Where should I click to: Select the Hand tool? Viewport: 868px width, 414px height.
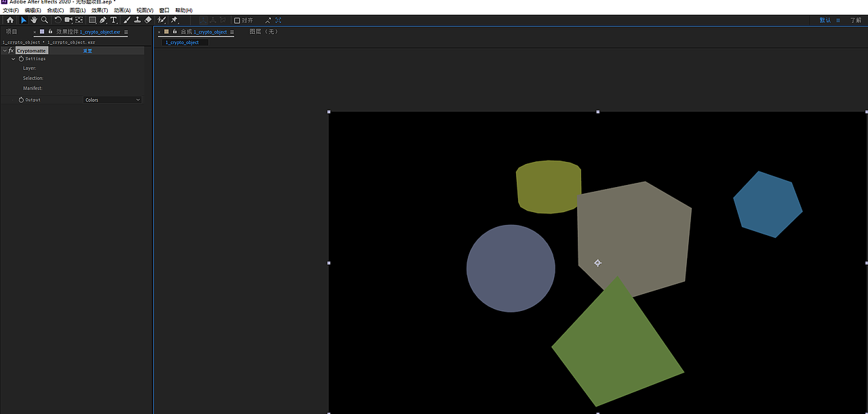[x=34, y=20]
